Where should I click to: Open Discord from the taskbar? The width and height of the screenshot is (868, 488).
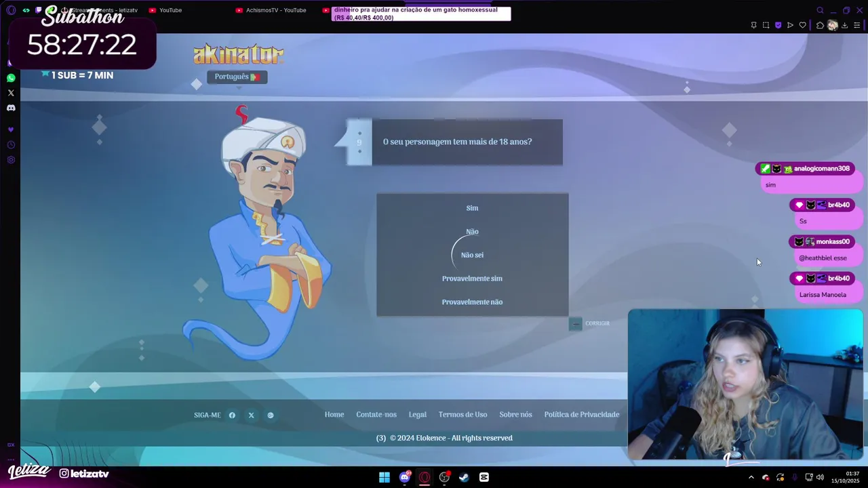point(405,477)
